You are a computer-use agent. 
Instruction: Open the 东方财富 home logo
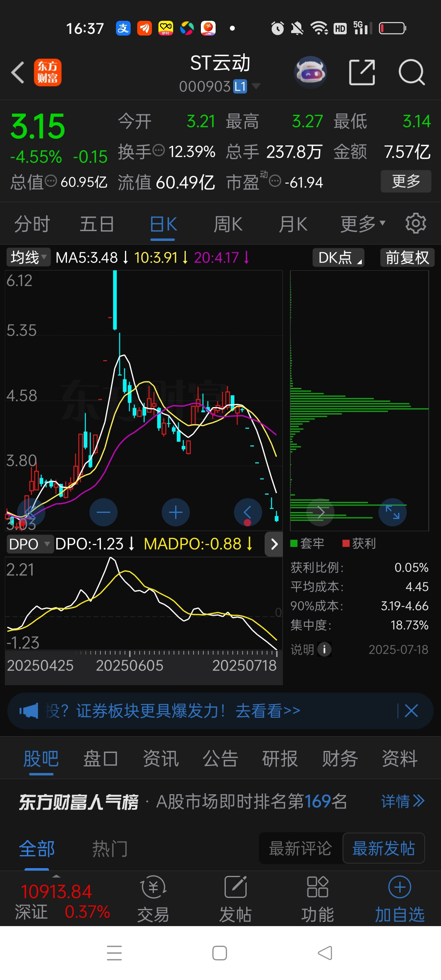[48, 72]
